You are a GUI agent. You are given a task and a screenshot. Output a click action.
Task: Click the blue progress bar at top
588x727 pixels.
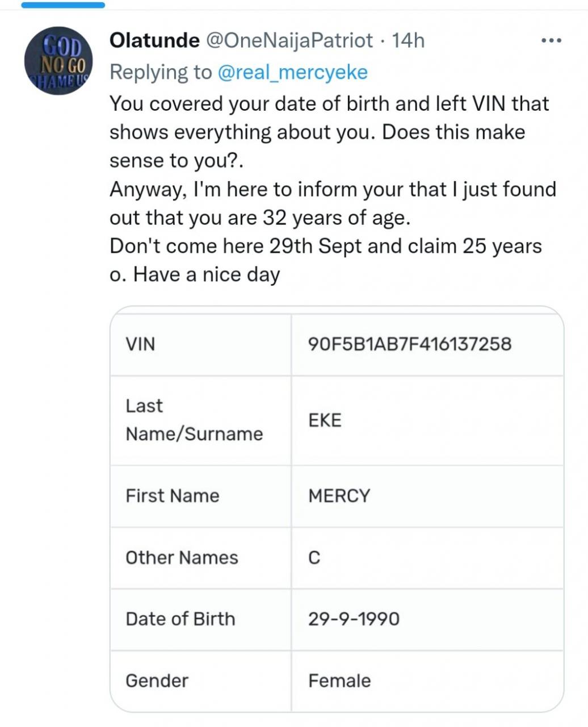62,5
